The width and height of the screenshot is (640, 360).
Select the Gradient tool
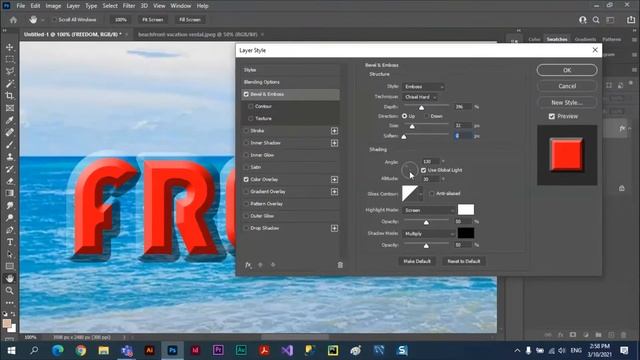9,193
